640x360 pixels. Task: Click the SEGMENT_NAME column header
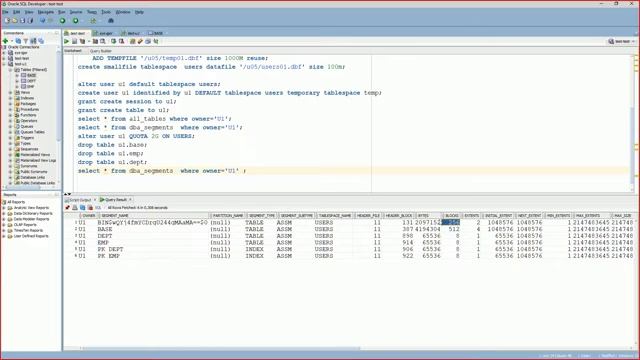click(153, 216)
